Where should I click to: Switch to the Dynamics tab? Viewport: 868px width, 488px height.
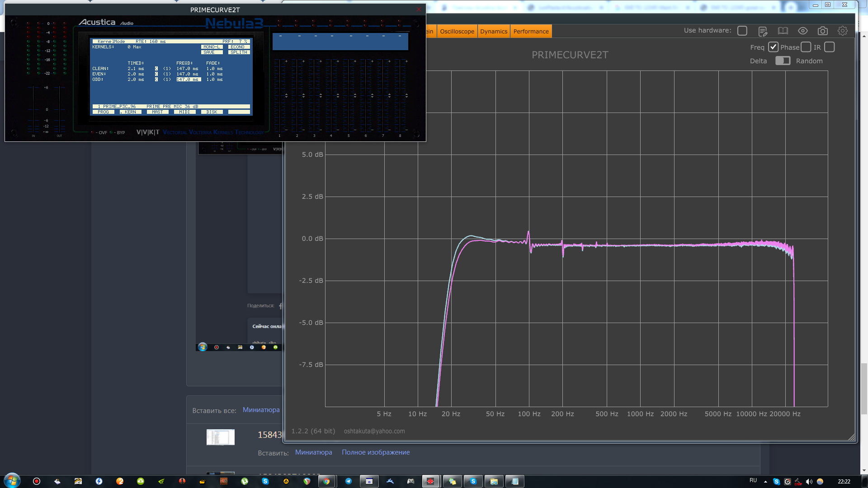(x=494, y=31)
